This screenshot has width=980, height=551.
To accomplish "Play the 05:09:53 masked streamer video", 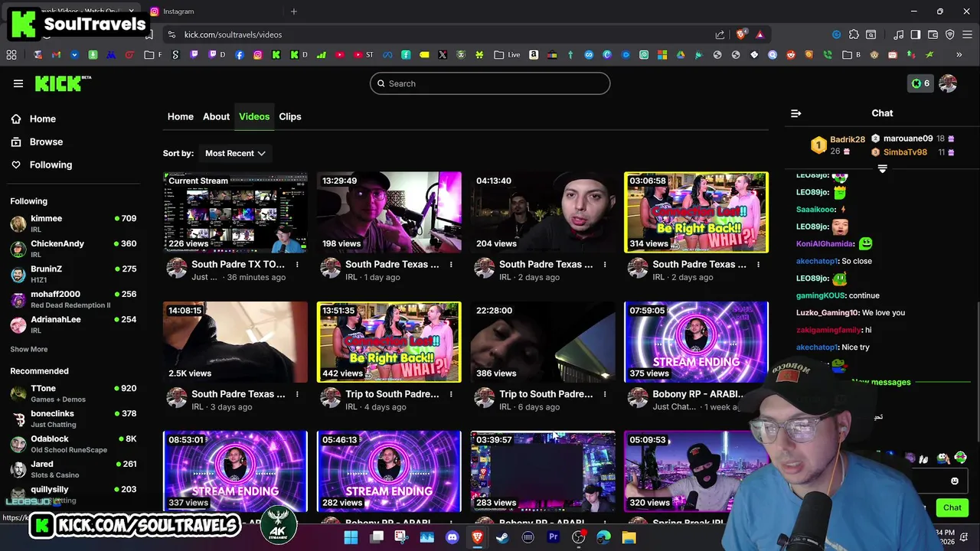I will [696, 471].
